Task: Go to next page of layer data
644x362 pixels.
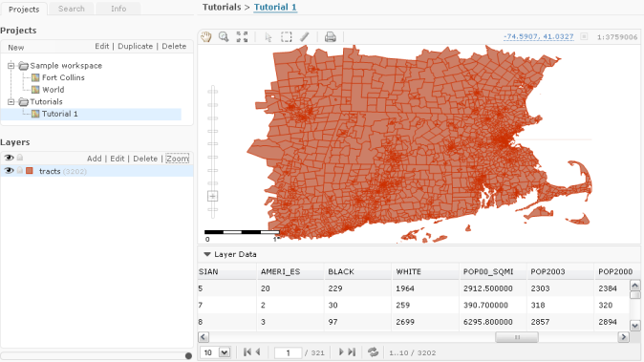Action: (341, 352)
